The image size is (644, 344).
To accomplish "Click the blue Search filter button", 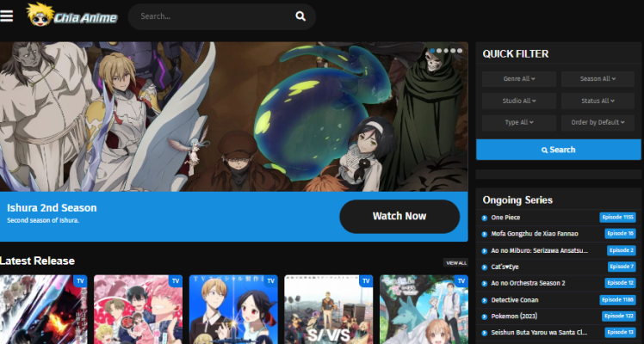I will [x=558, y=150].
